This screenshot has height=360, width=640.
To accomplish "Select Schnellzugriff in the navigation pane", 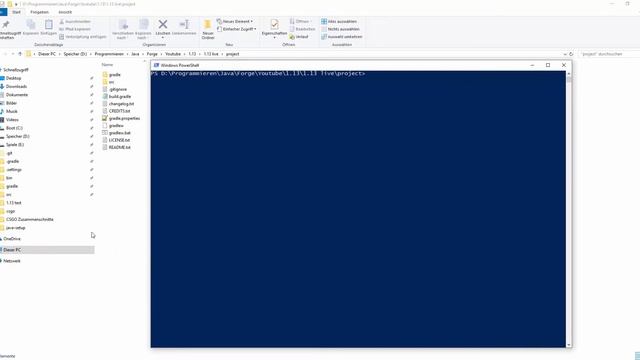I will click(x=16, y=70).
